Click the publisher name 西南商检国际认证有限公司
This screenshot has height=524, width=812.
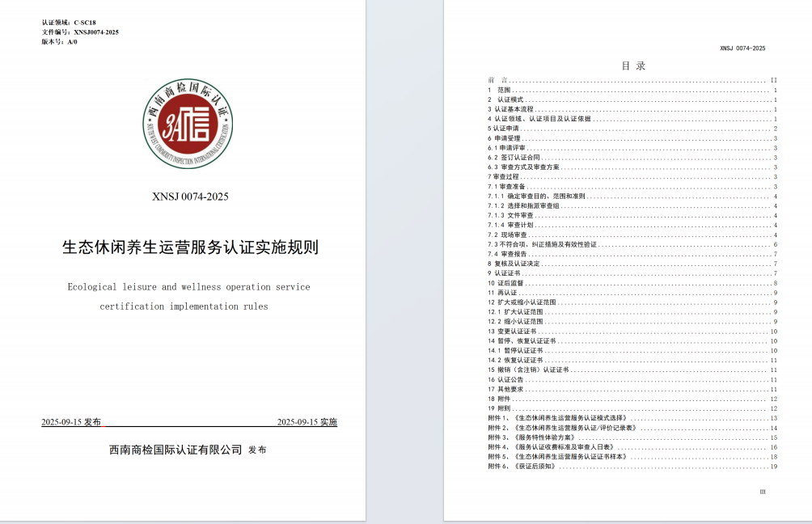[176, 450]
